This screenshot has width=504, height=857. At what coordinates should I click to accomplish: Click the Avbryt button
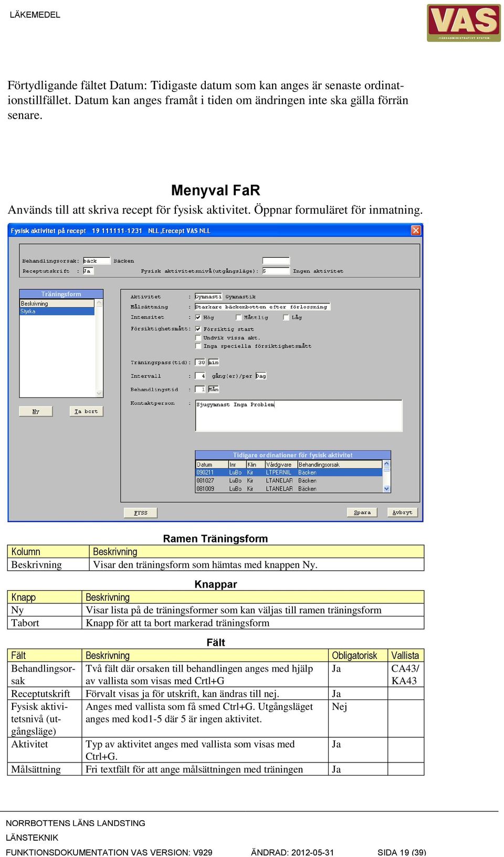[x=403, y=512]
